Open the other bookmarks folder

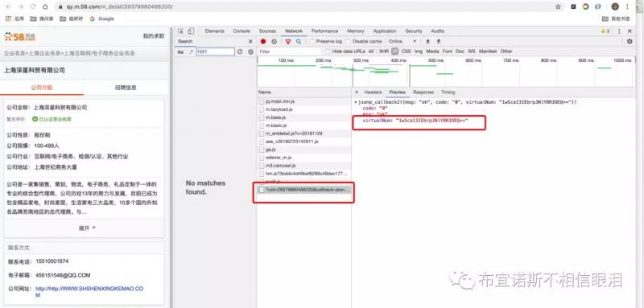pyautogui.click(x=616, y=18)
